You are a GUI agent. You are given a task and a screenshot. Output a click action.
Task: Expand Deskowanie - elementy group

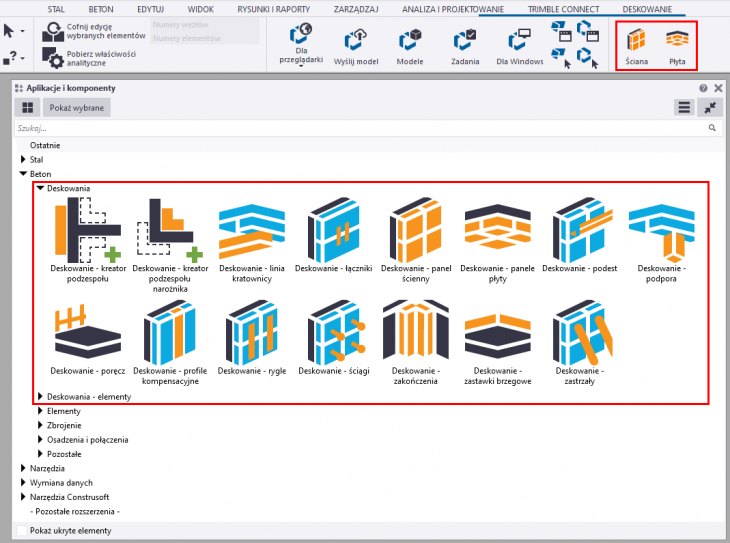coord(41,397)
